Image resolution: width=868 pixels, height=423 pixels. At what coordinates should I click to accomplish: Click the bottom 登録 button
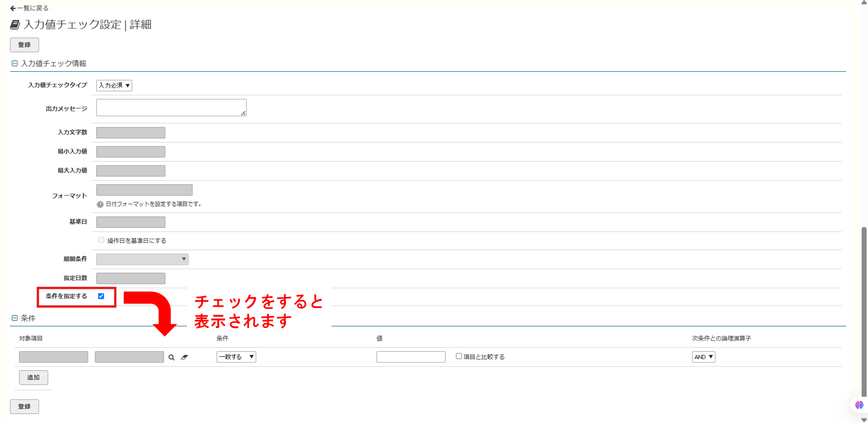[24, 407]
